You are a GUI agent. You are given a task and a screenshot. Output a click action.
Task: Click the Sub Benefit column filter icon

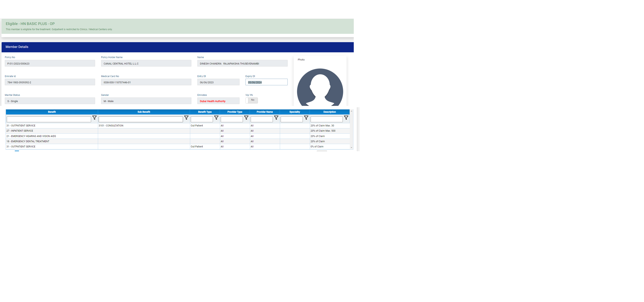coord(186,118)
